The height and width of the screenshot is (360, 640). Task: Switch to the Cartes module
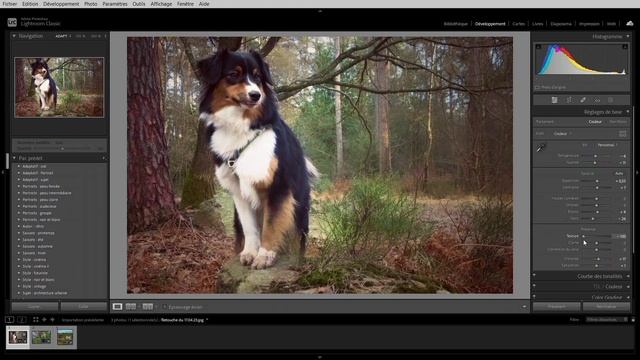[x=518, y=24]
